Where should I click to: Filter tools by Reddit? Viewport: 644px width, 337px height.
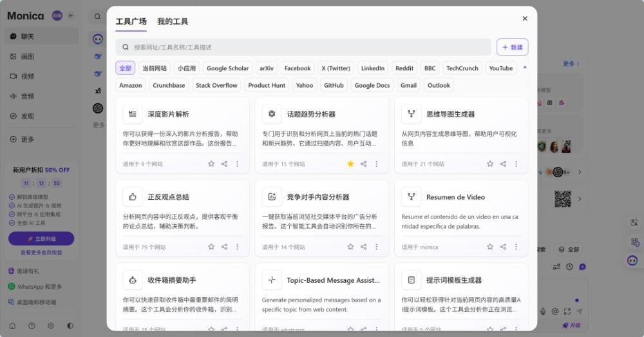(x=404, y=68)
